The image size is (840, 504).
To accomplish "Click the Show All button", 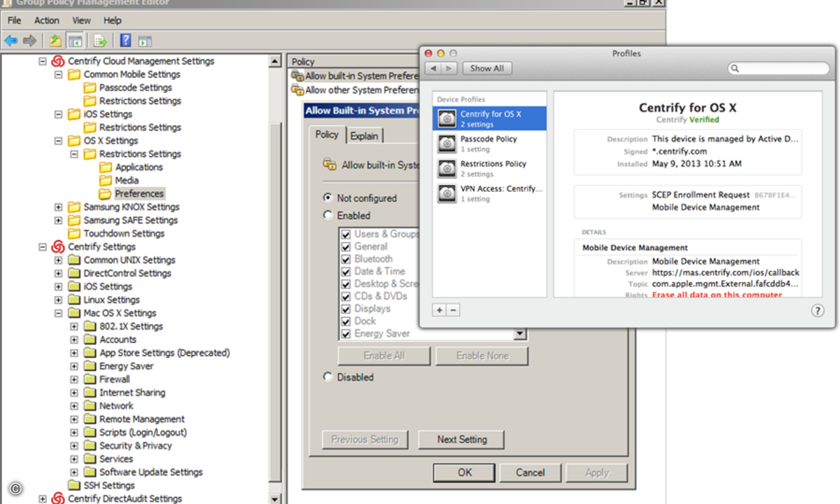I will [486, 68].
